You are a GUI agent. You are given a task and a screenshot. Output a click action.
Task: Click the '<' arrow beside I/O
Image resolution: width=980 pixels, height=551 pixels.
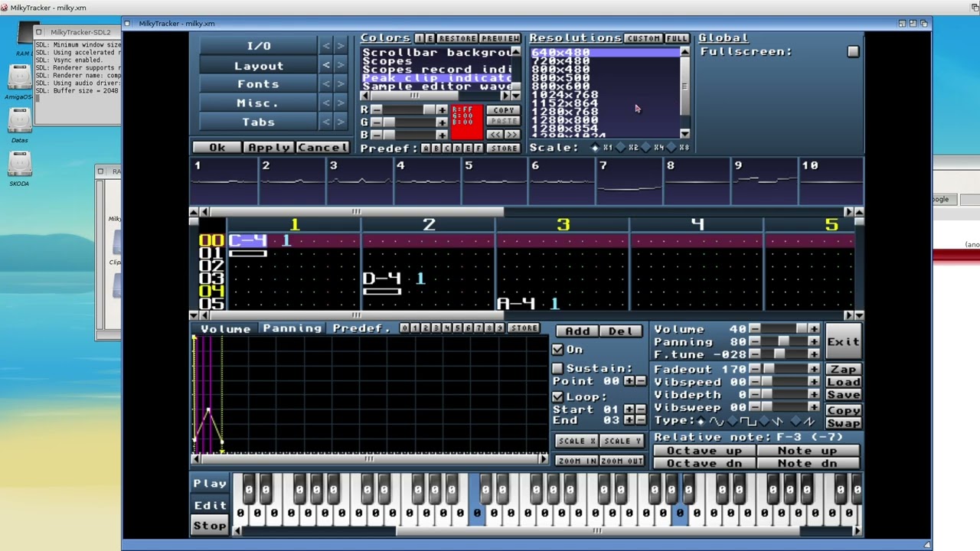coord(326,47)
